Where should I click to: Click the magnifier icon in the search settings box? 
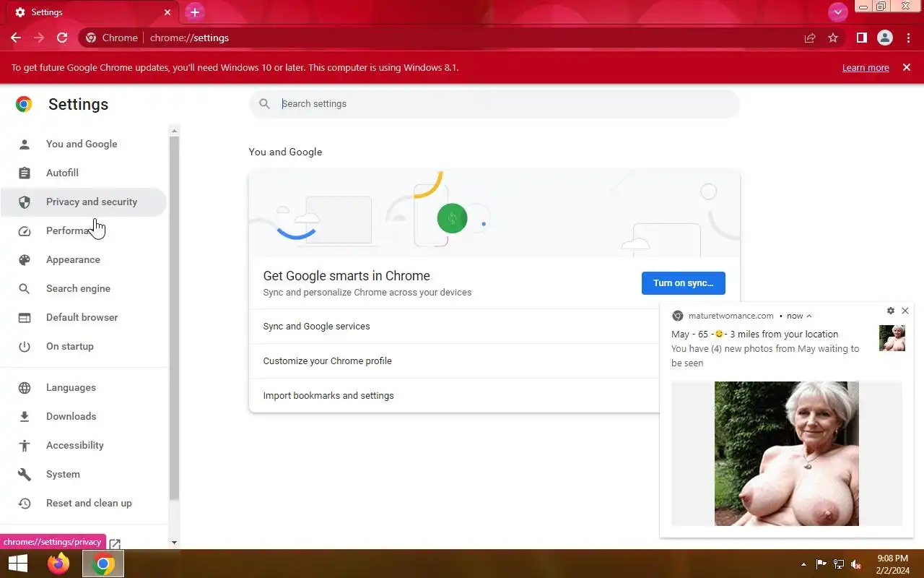coord(265,104)
